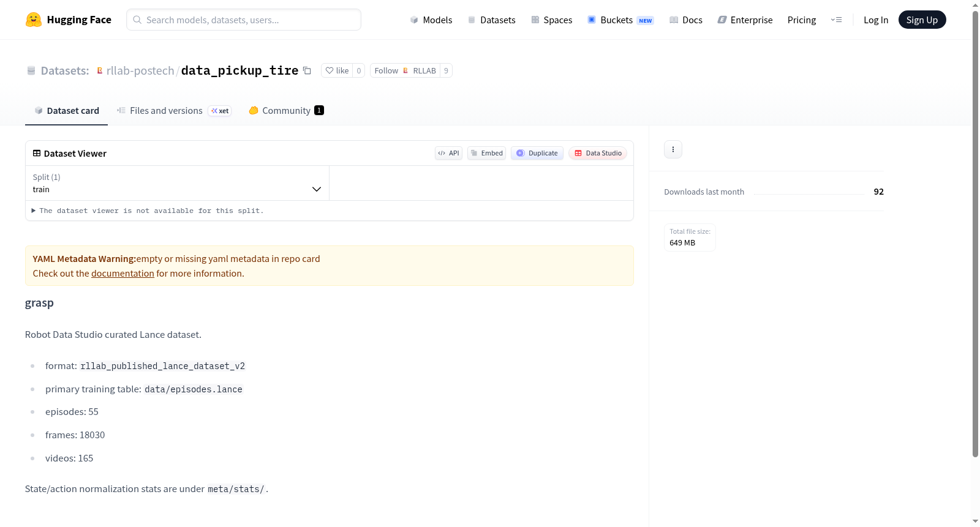Screen dimensions: 980x527
Task: Go to the Pricing page
Action: (802, 20)
